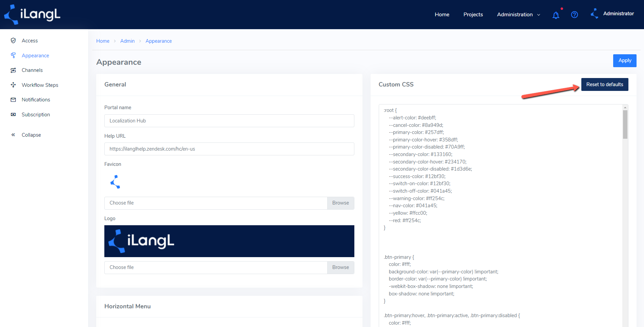Click the Custom CSS panel heading
Image resolution: width=644 pixels, height=327 pixels.
tap(396, 84)
